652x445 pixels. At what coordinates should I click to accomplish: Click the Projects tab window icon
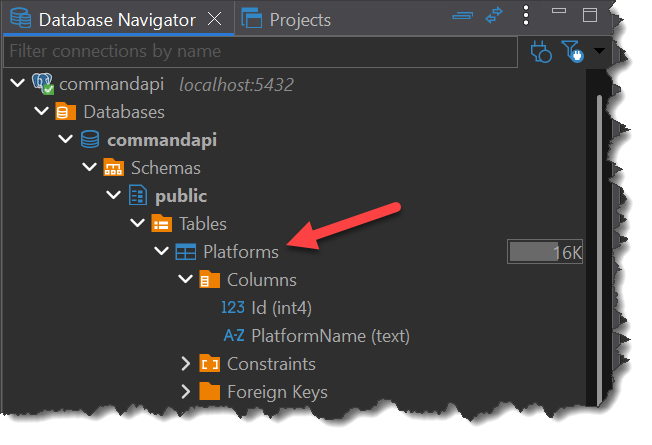pyautogui.click(x=252, y=19)
